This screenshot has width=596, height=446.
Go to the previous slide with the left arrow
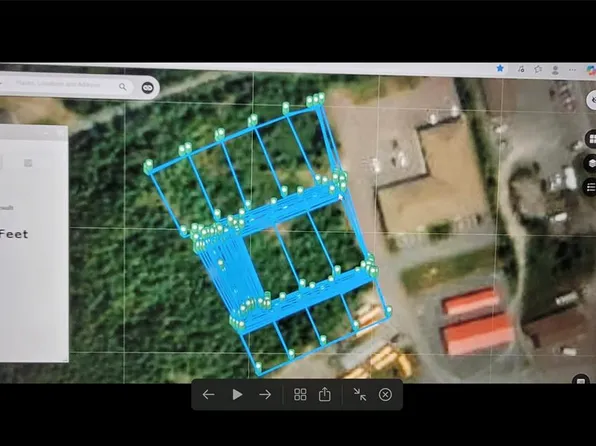click(208, 395)
